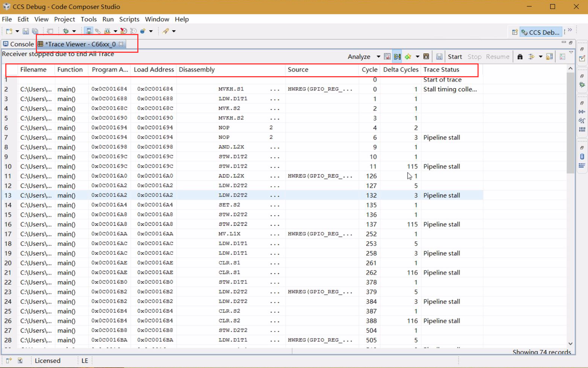588x368 pixels.
Task: Click the CCS Debug perspective button
Action: pos(541,32)
